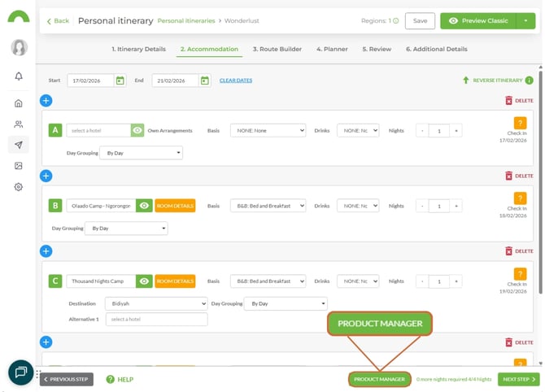Expand the Preview Classic dropdown arrow

[x=525, y=21]
